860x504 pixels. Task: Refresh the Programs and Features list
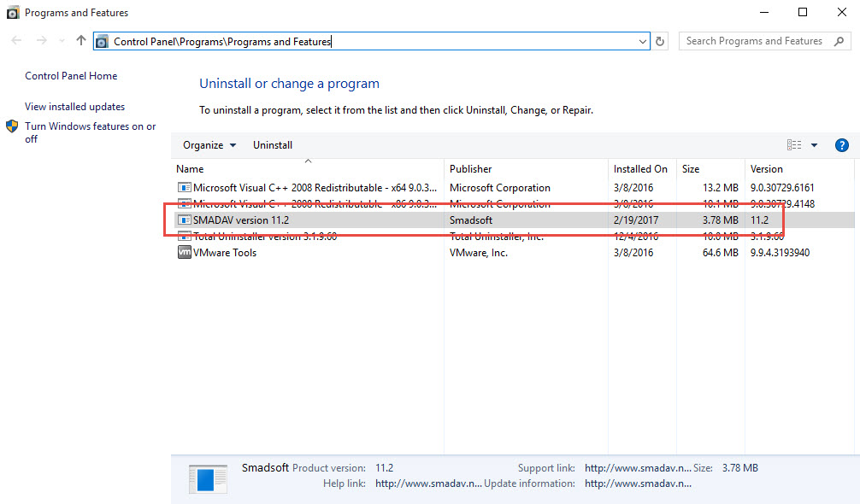660,42
